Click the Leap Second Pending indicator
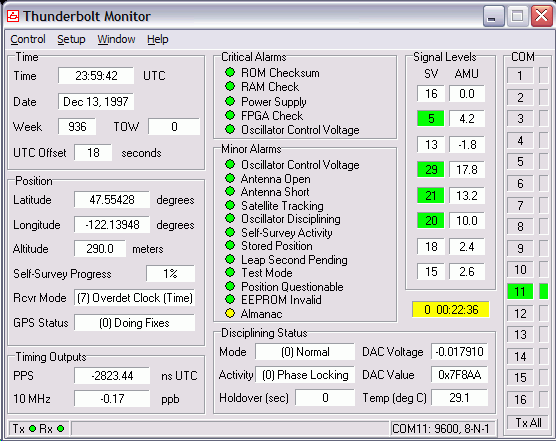Screen dimensions: 556x441 [x=230, y=259]
